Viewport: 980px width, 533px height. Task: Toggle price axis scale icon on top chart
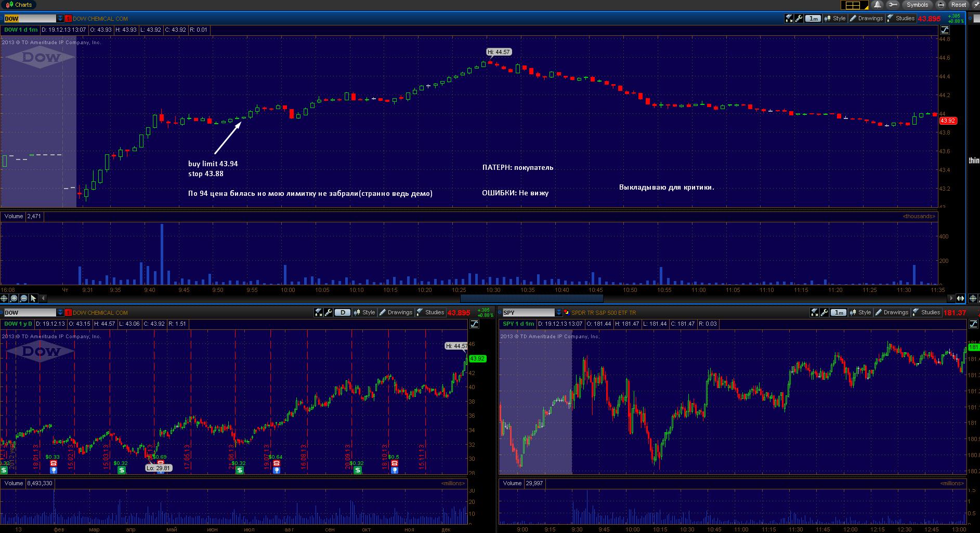(945, 30)
